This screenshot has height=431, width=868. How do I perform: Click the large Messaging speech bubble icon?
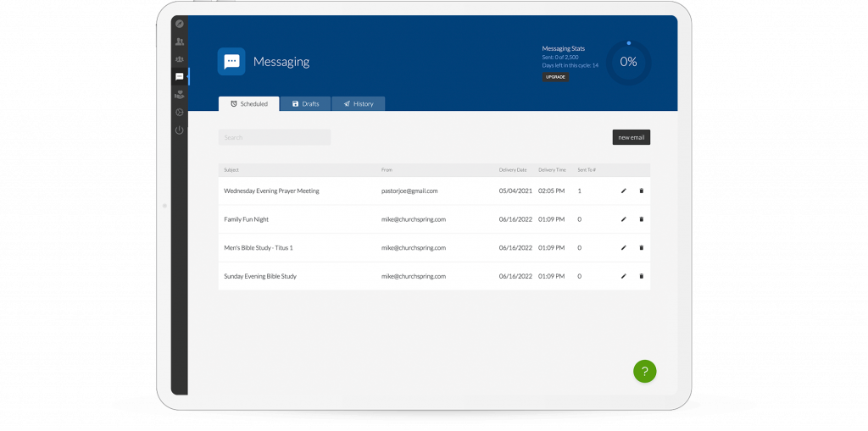[x=231, y=62]
